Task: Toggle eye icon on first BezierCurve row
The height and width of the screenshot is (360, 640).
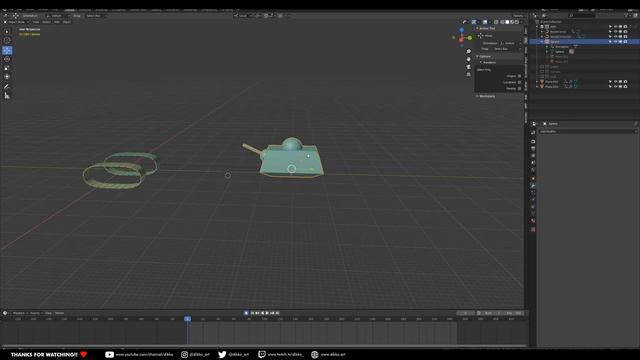Action: coord(615,31)
